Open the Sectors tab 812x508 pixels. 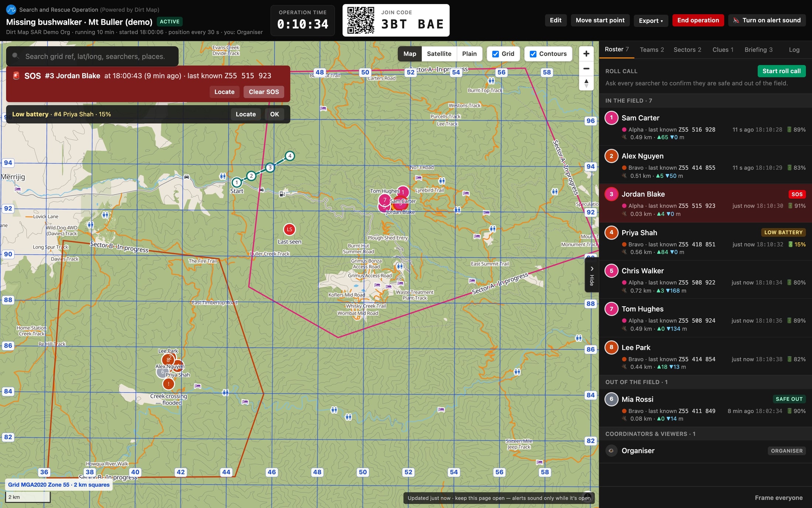click(687, 50)
